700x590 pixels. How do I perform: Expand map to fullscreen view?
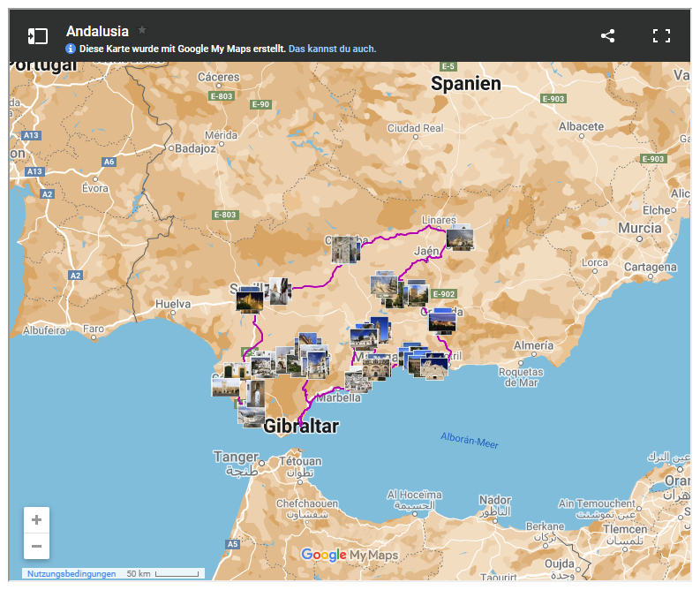[x=661, y=36]
